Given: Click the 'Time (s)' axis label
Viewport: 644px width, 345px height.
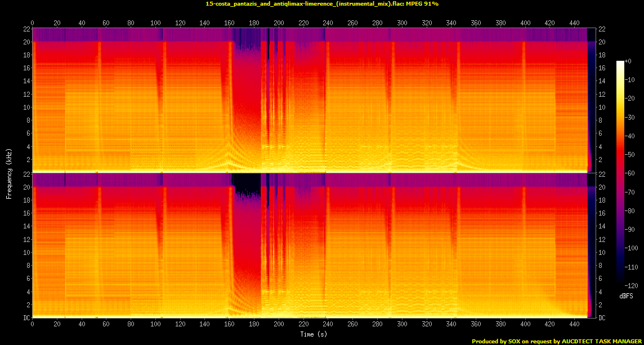Looking at the screenshot, I should 314,334.
